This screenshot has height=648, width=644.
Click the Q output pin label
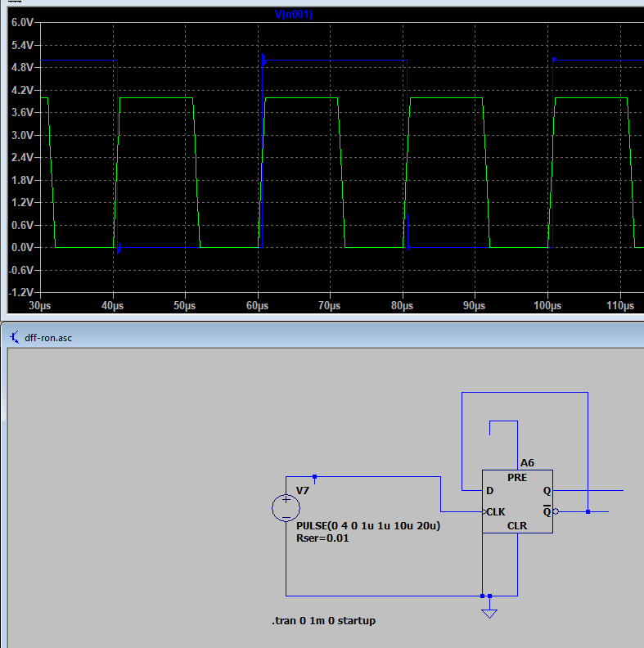pos(547,491)
